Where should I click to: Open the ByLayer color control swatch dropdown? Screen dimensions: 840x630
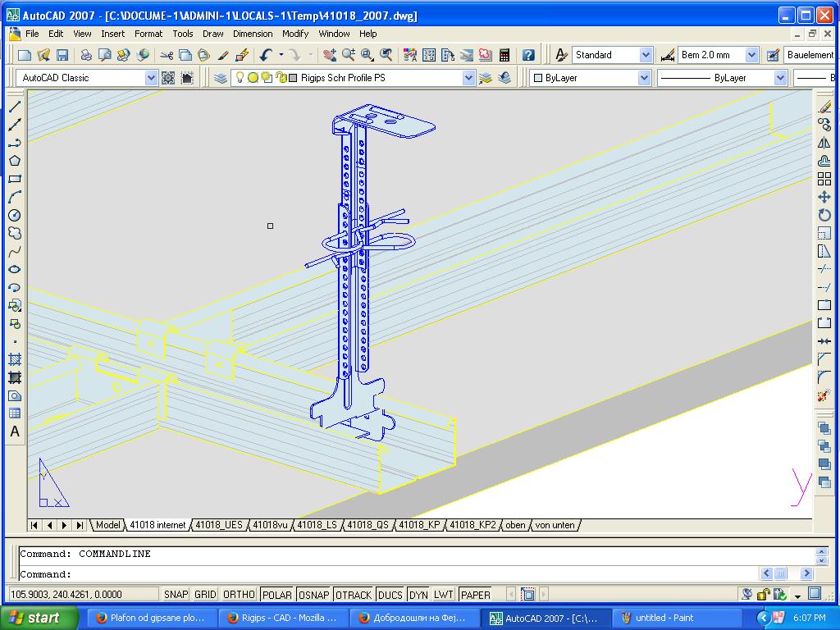(x=645, y=78)
